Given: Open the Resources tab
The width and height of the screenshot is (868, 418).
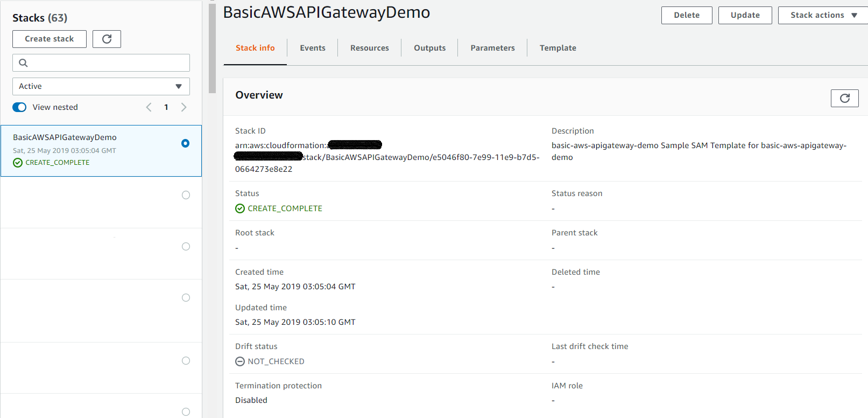Looking at the screenshot, I should 370,48.
